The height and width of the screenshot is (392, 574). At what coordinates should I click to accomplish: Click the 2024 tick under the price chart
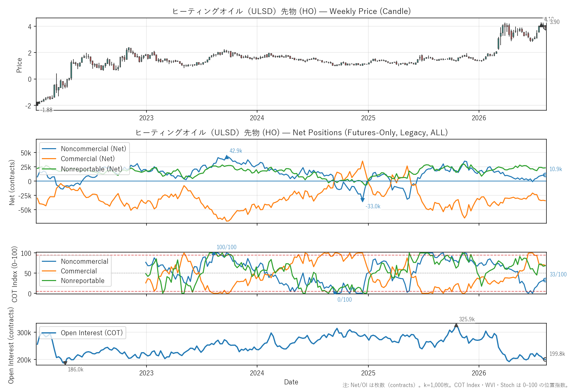(257, 118)
